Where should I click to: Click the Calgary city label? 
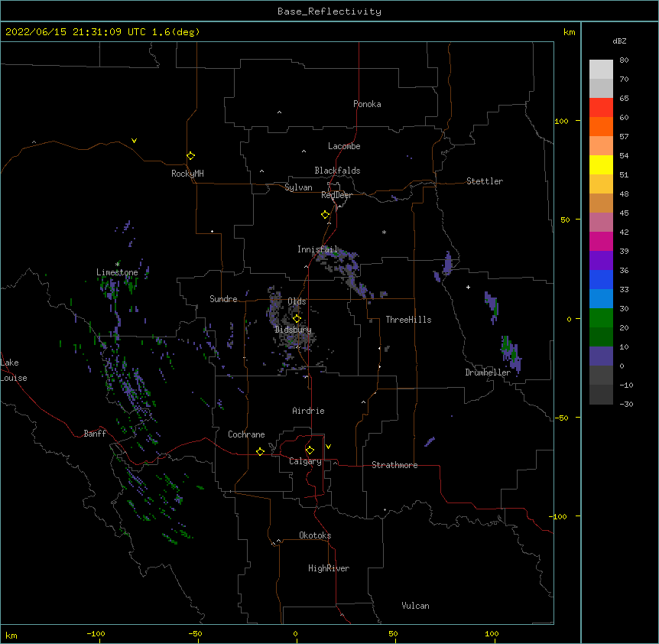(x=305, y=461)
